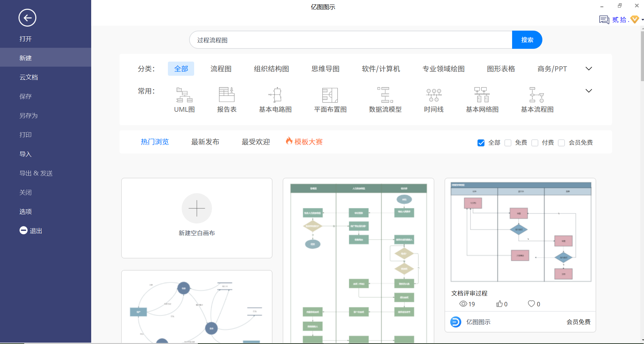Check the 付费 filter checkbox
This screenshot has width=644, height=344.
(x=535, y=143)
